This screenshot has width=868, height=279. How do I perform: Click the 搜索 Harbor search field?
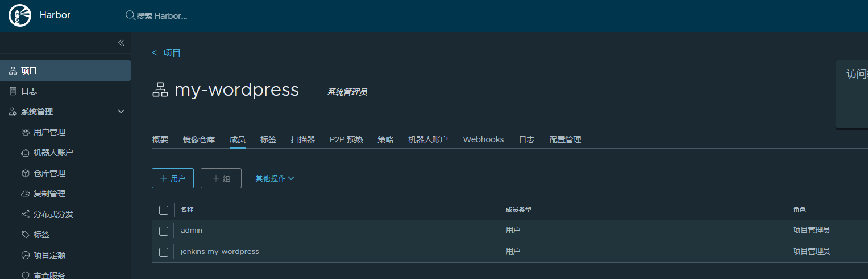coord(162,16)
